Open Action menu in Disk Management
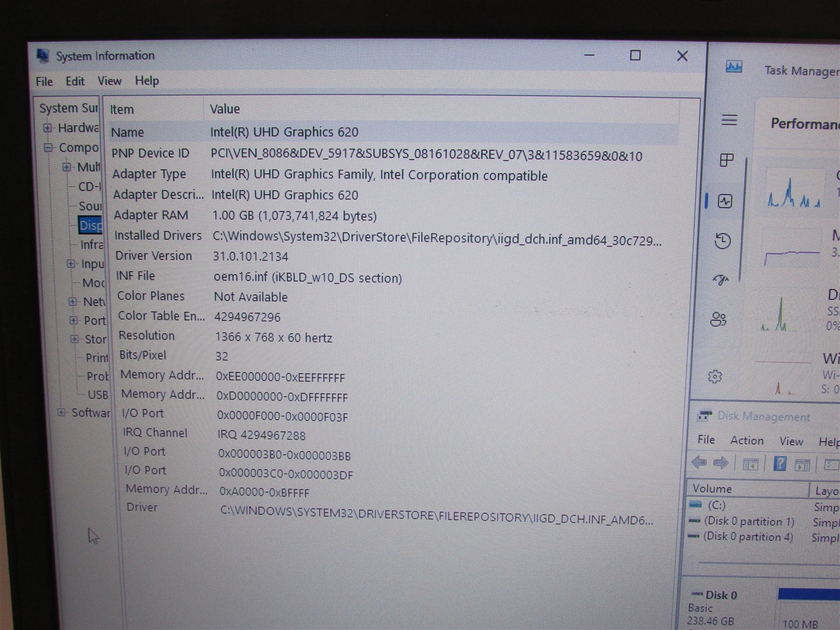Screen dimensions: 840x630 tap(747, 440)
